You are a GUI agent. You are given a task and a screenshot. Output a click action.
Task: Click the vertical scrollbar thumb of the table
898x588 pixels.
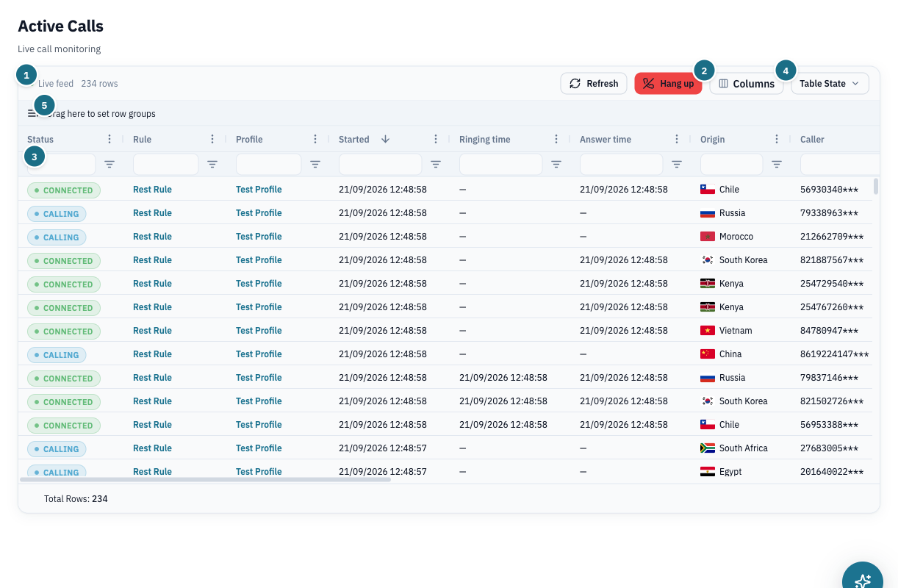[x=875, y=186]
